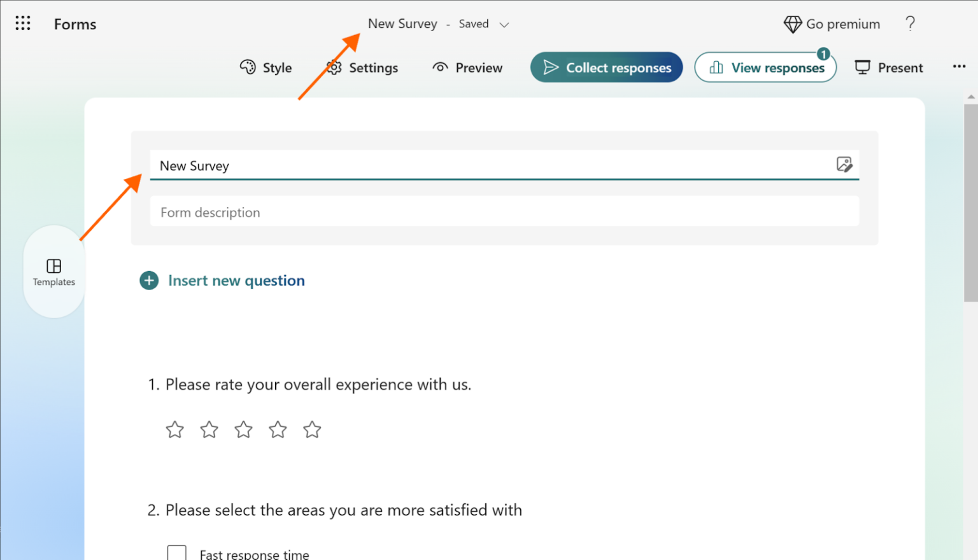
Task: Check the Fast response time option
Action: pos(177,552)
